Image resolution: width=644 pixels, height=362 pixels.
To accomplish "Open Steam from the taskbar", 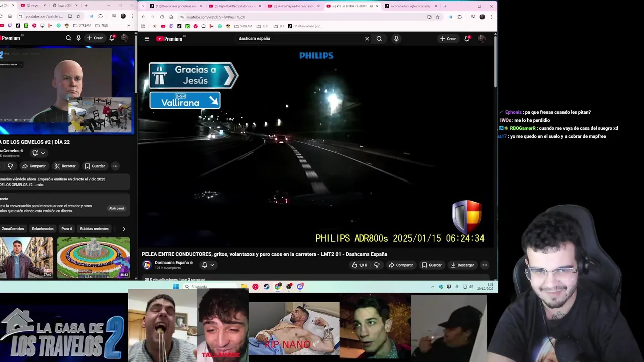I will 266,287.
